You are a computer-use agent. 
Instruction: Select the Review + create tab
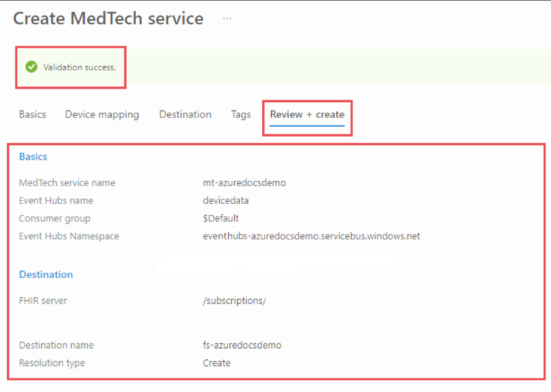point(307,115)
